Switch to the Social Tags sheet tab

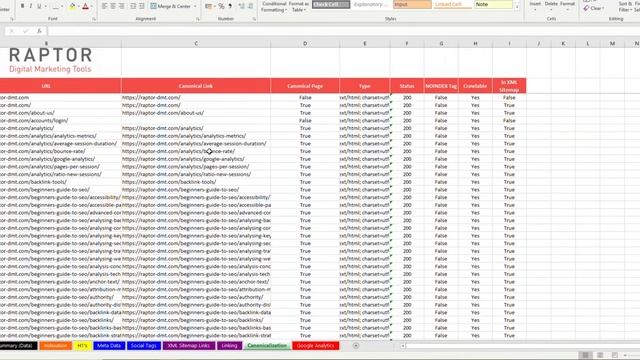coord(144,346)
